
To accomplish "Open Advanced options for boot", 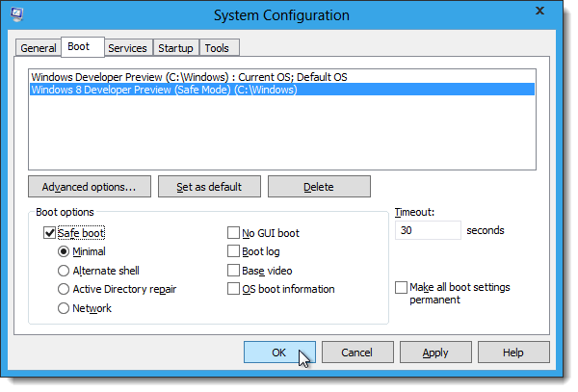I will click(x=90, y=186).
